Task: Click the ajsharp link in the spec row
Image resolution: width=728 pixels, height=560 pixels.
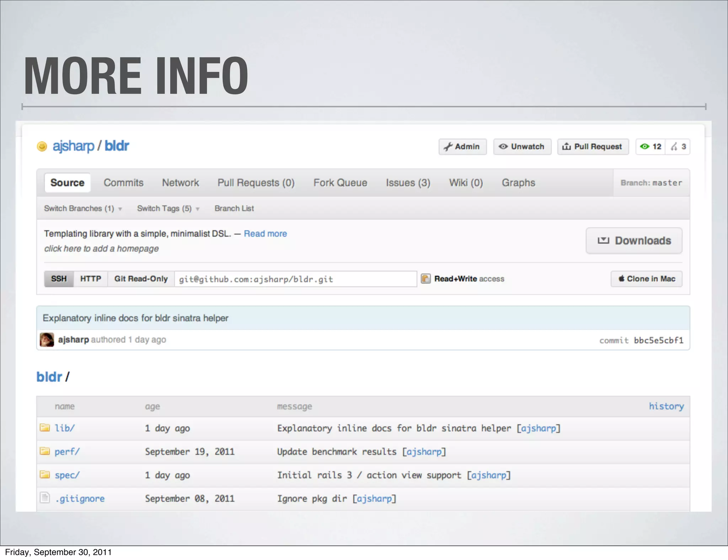Action: coord(488,475)
